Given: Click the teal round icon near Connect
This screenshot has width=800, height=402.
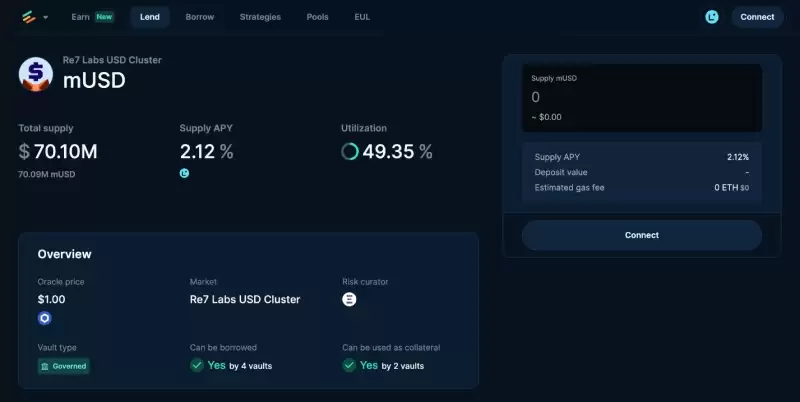Looking at the screenshot, I should point(712,17).
